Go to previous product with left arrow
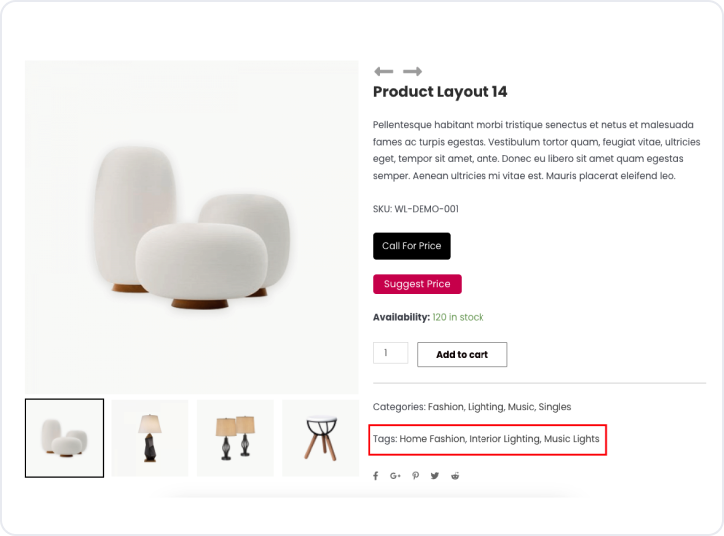 pyautogui.click(x=383, y=71)
